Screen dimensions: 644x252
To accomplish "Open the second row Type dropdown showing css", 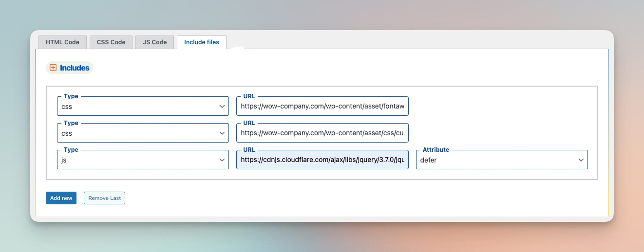I will click(x=143, y=133).
